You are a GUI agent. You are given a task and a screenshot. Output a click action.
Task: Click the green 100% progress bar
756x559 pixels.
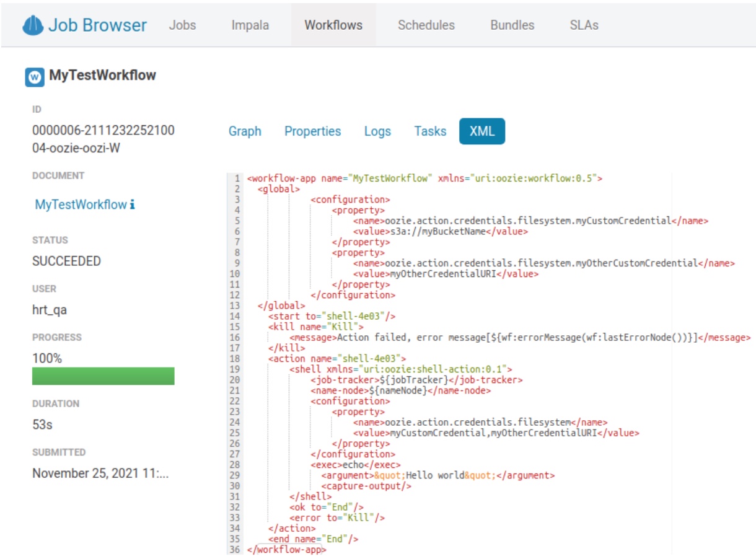click(x=104, y=377)
